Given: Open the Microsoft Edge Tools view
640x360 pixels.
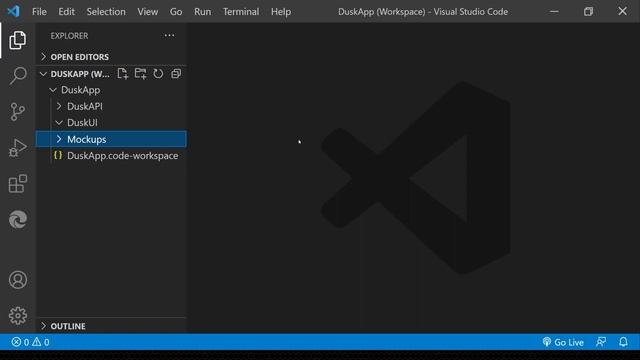Looking at the screenshot, I should (x=18, y=220).
